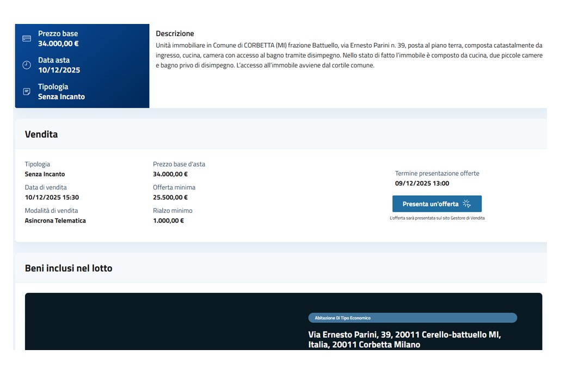Click the 10/12/2025 15:30 sale date value
566x392 pixels.
[x=52, y=198]
